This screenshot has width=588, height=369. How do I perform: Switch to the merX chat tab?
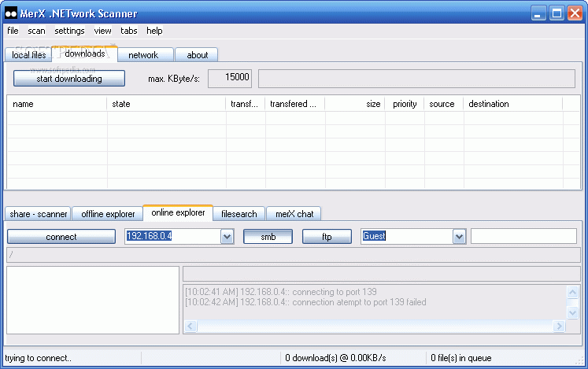pos(294,214)
